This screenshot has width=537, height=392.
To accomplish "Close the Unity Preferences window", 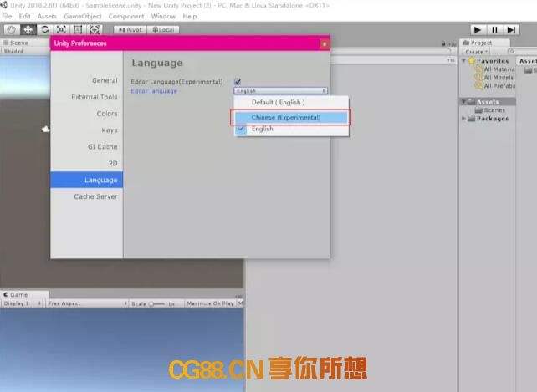I will [x=325, y=43].
